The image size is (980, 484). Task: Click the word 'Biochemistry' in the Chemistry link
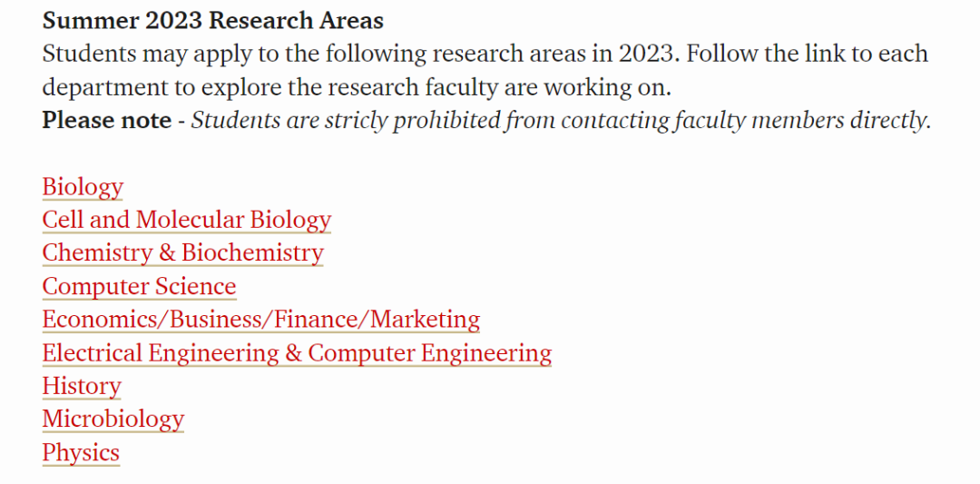tap(252, 253)
